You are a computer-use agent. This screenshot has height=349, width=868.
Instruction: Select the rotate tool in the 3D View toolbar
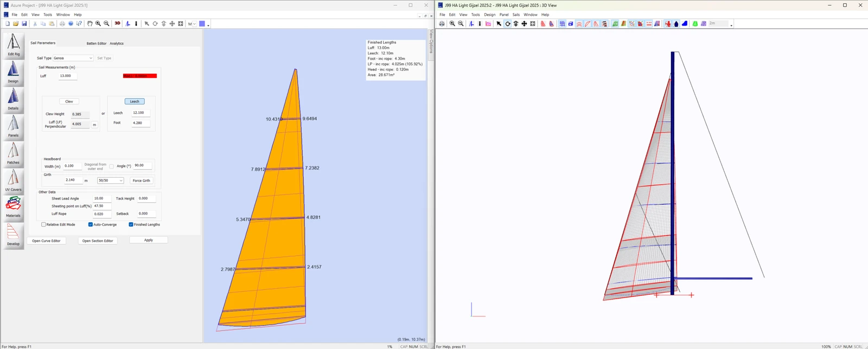(x=508, y=24)
